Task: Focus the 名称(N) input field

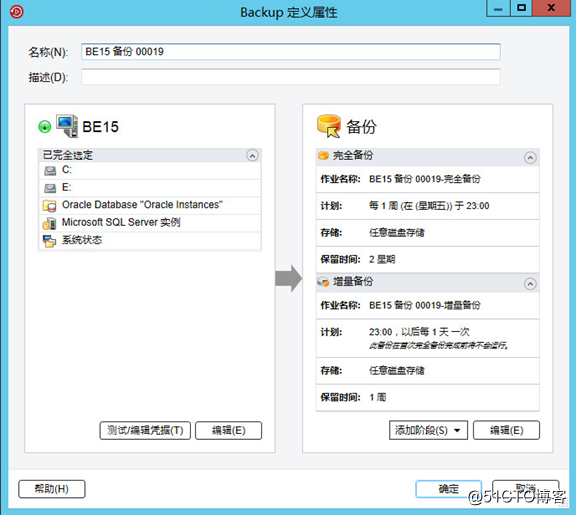Action: click(291, 52)
